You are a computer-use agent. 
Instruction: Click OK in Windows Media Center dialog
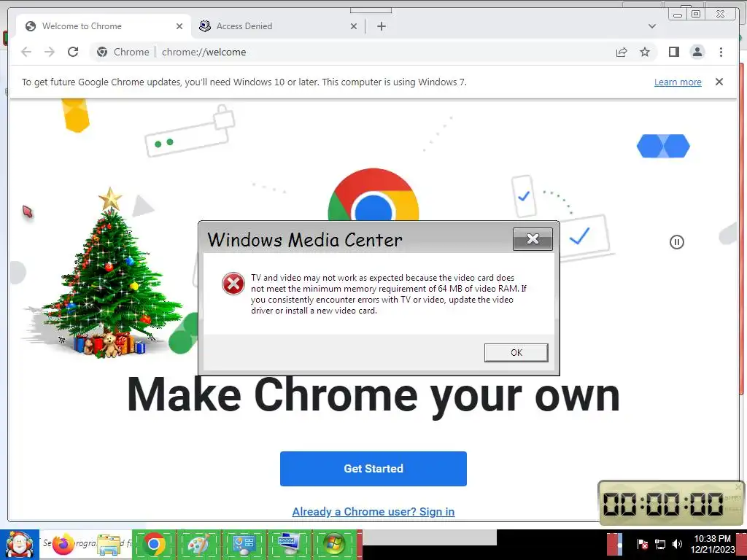click(x=516, y=353)
